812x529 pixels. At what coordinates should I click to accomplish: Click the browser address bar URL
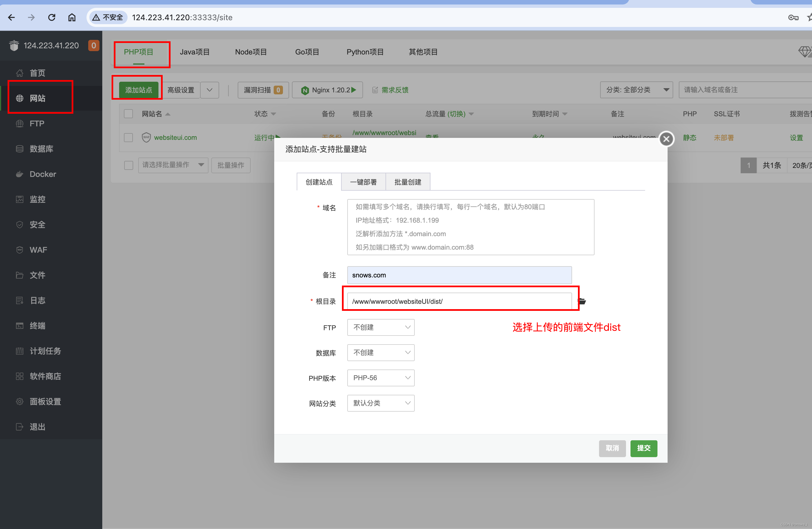(x=182, y=17)
